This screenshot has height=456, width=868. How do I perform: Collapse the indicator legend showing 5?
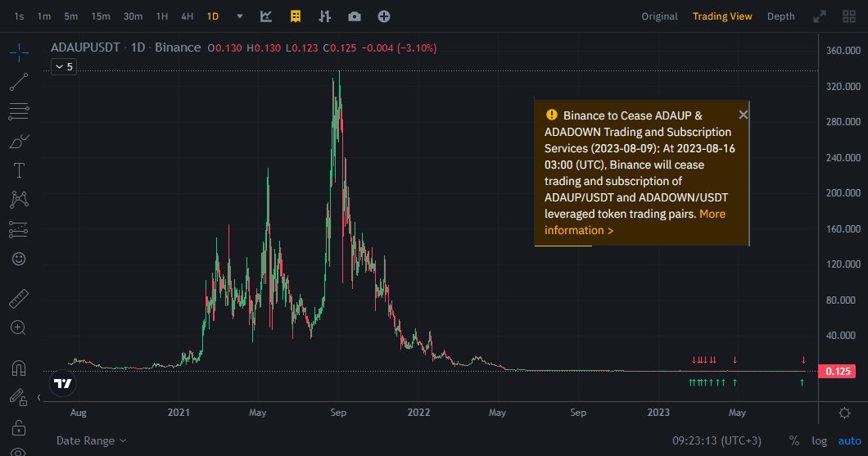(x=64, y=67)
